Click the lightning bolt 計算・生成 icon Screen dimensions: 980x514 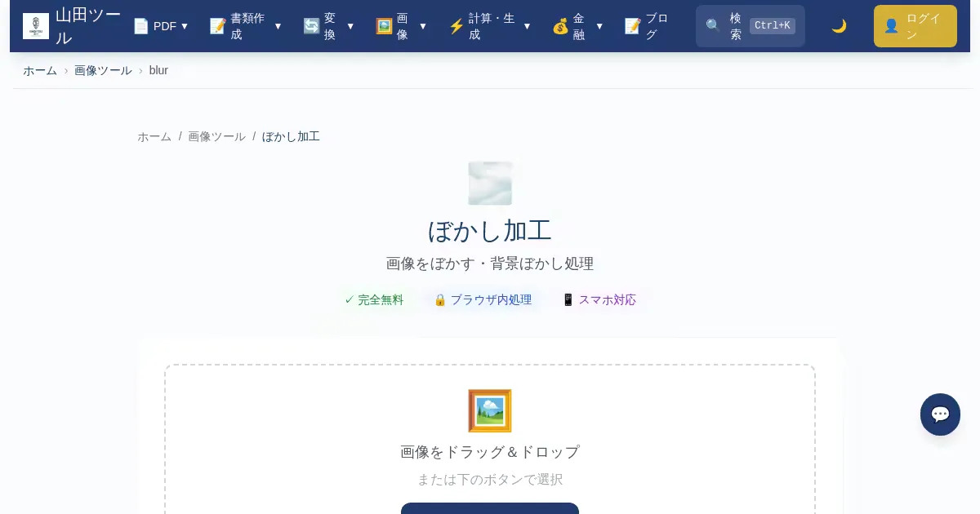click(457, 26)
